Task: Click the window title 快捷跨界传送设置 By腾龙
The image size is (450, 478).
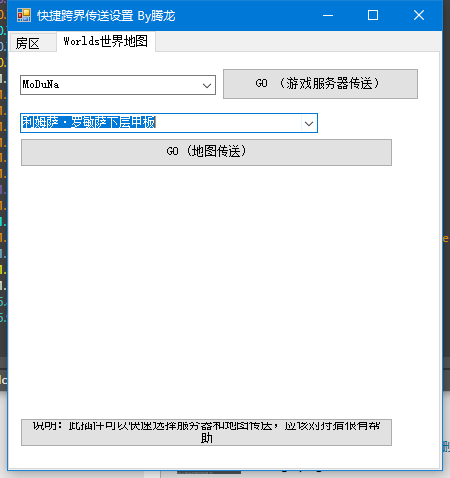Action: click(106, 16)
